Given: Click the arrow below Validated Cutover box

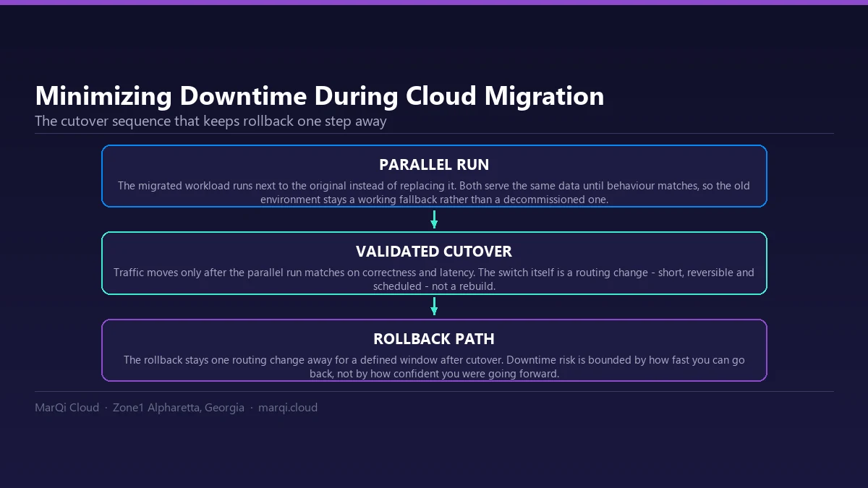Looking at the screenshot, I should (x=434, y=307).
